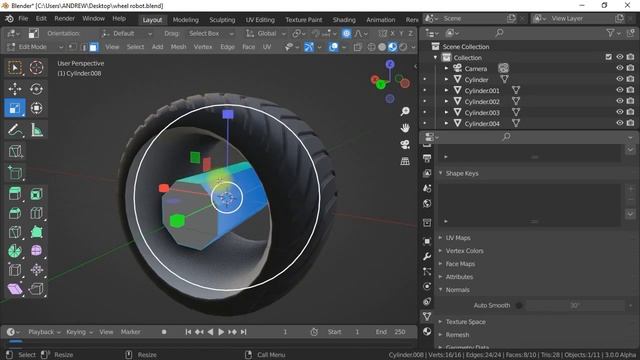The image size is (640, 360).
Task: Open the Playback popover
Action: [x=44, y=332]
